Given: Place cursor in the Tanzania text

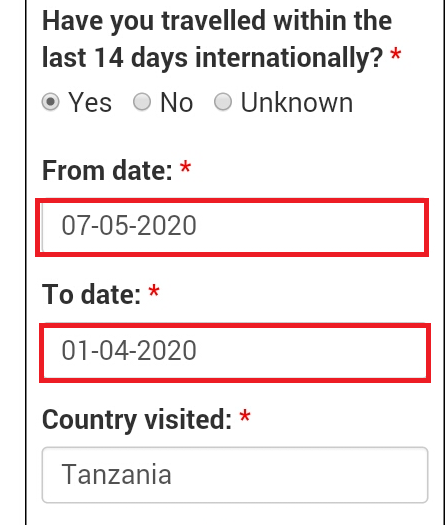Looking at the screenshot, I should click(117, 474).
